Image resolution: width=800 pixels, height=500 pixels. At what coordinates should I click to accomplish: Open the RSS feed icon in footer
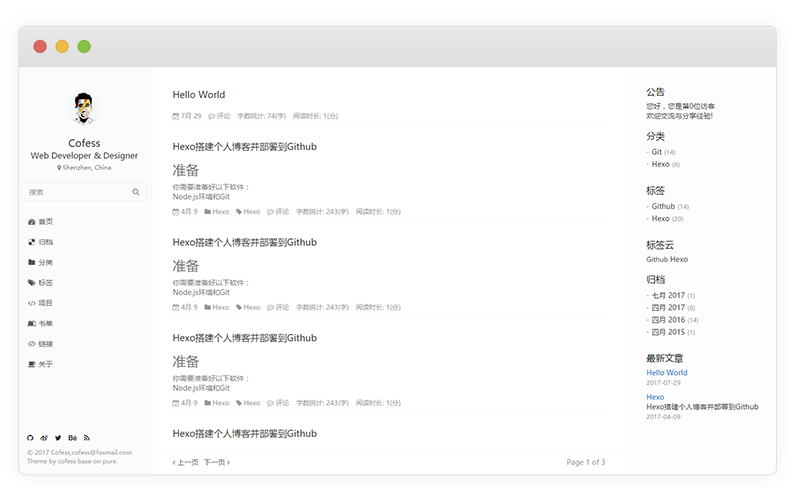click(x=87, y=438)
